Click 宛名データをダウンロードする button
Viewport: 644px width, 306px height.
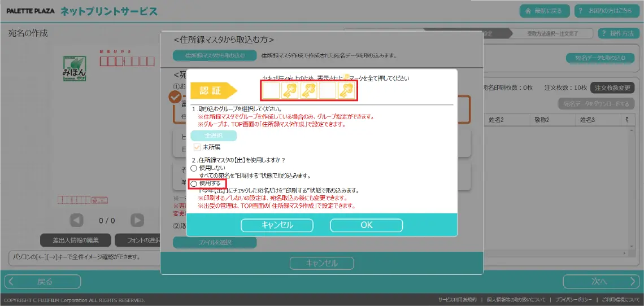coord(597,104)
